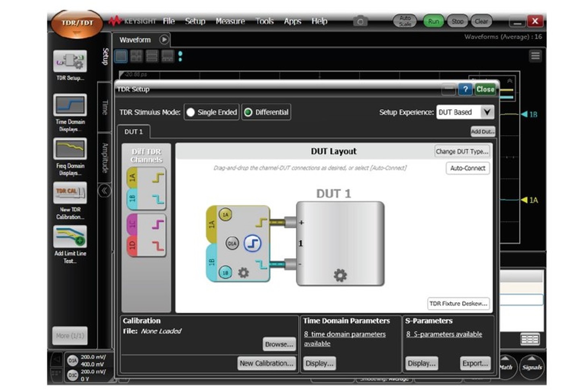Open the hamburger menu on the right
The image size is (580, 392).
[535, 56]
